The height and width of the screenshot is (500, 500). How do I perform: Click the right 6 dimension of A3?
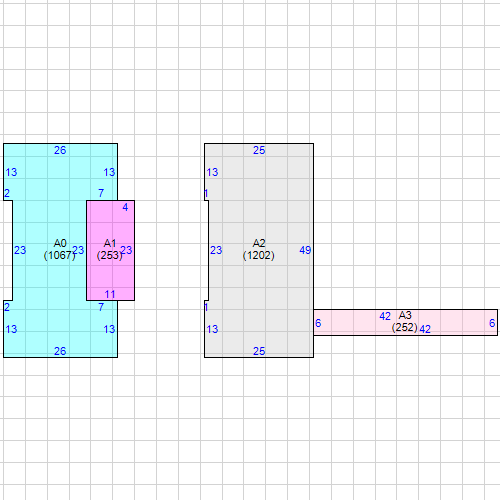(492, 323)
